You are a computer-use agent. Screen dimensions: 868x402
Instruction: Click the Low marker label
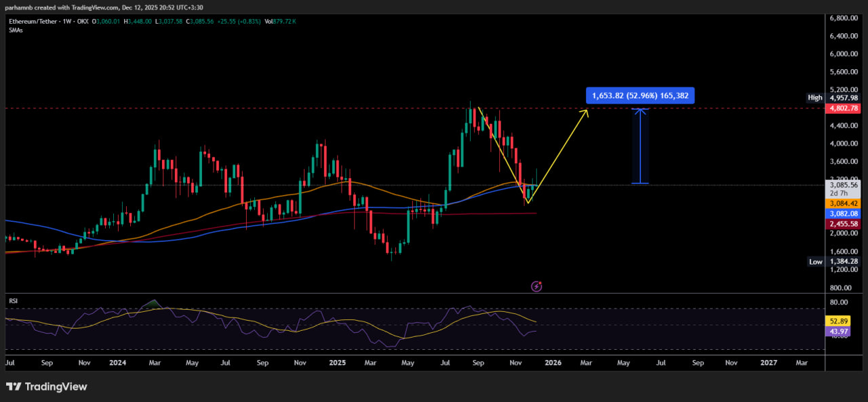pos(815,262)
